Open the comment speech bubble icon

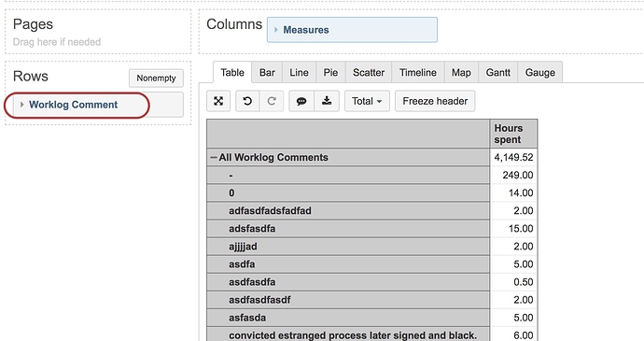click(x=301, y=101)
